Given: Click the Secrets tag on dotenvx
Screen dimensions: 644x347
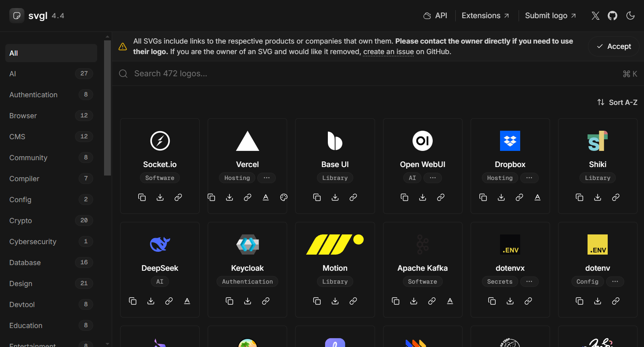Looking at the screenshot, I should point(500,282).
